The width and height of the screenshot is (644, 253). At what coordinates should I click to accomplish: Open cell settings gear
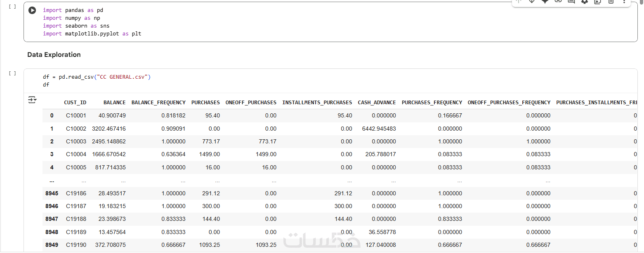click(x=585, y=2)
